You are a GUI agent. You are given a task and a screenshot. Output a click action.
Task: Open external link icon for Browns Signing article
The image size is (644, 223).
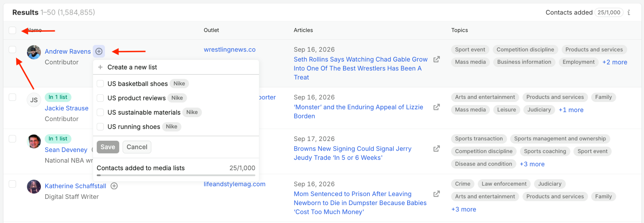click(x=436, y=149)
